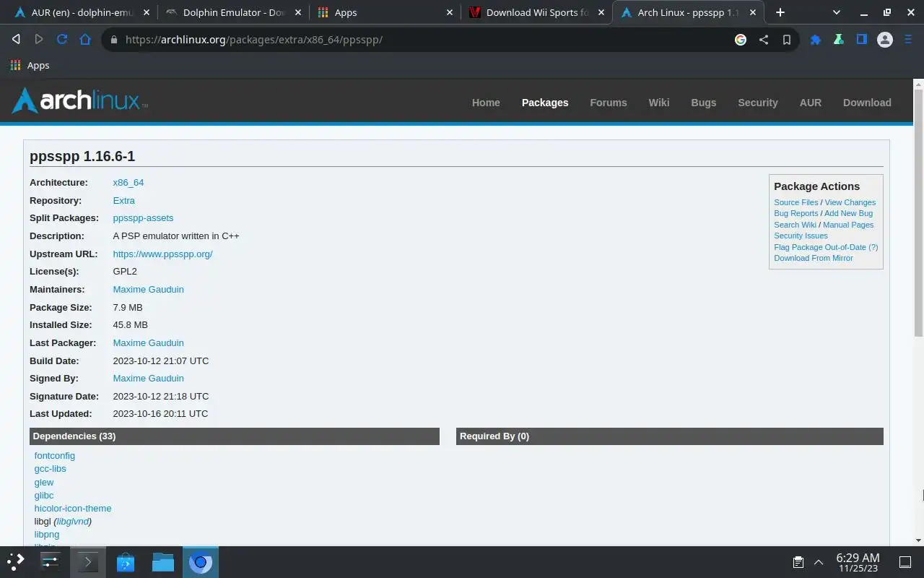
Task: Click the green flask extension icon
Action: (x=839, y=40)
